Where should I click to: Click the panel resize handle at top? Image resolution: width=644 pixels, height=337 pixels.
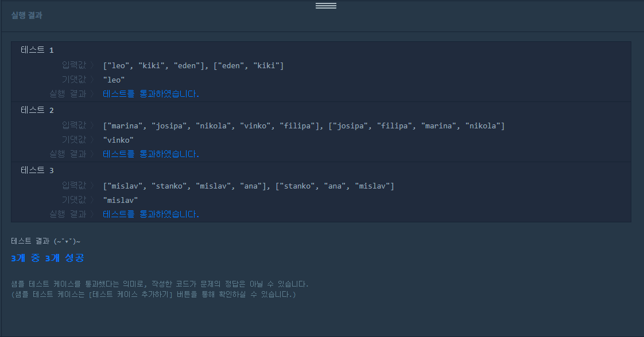tap(325, 5)
